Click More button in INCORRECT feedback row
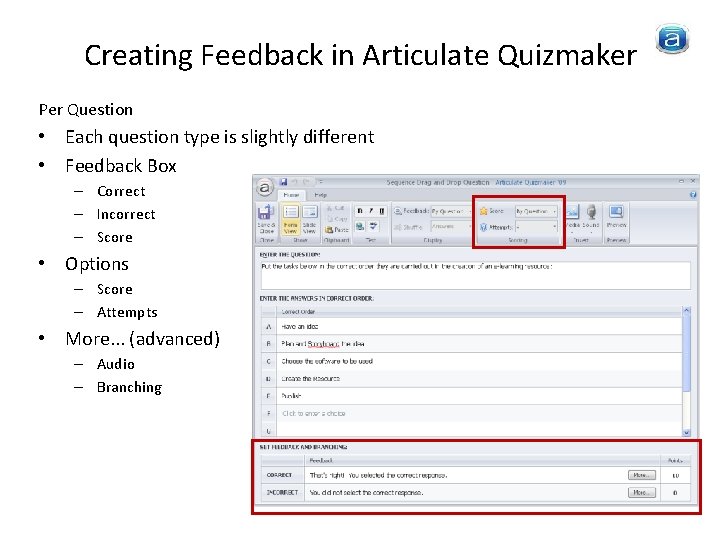 tap(641, 492)
